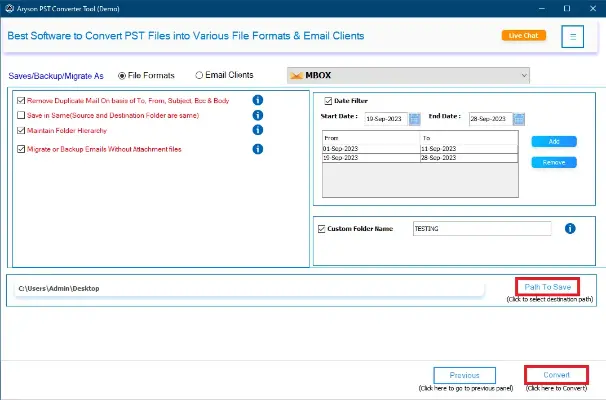Select the 28 Sep 2023 To cell
The image size is (606, 400).
469,158
